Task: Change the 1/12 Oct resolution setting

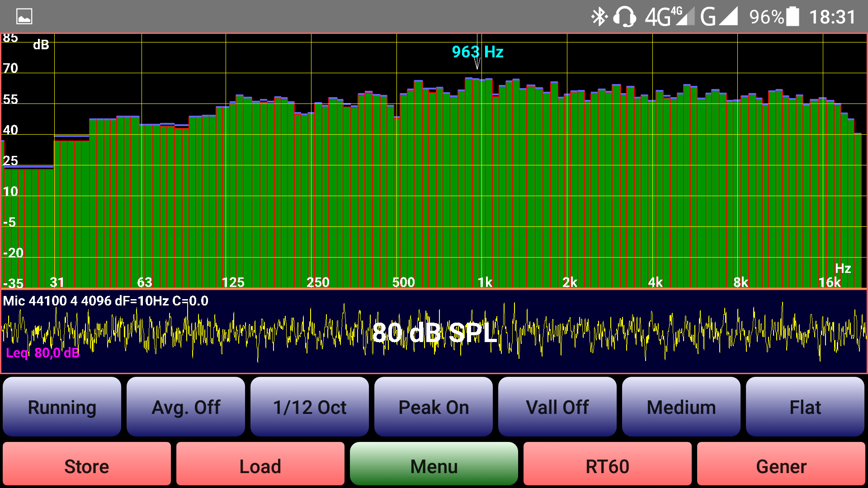Action: coord(310,407)
